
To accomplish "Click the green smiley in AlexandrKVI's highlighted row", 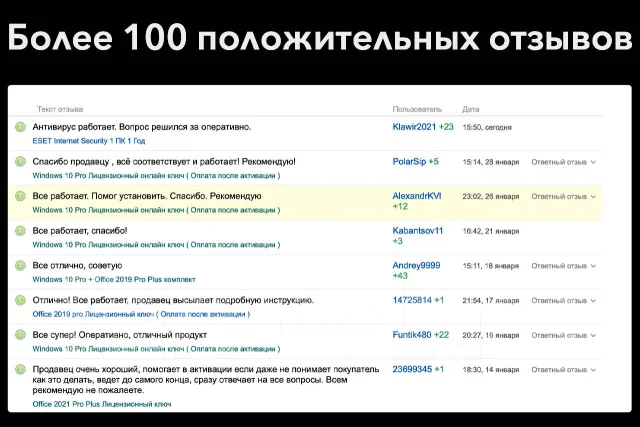I will point(20,196).
